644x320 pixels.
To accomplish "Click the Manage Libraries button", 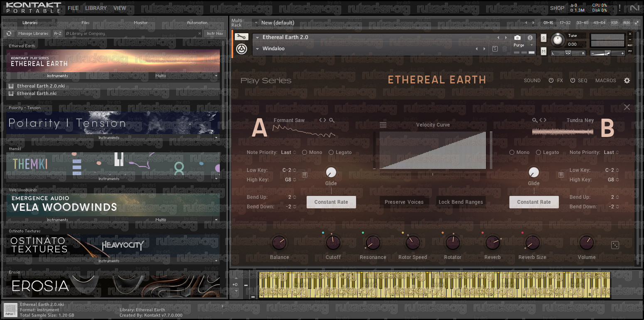I will point(34,34).
